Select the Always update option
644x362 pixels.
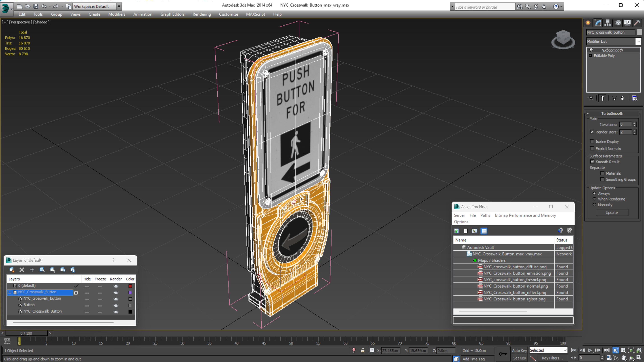pos(594,193)
